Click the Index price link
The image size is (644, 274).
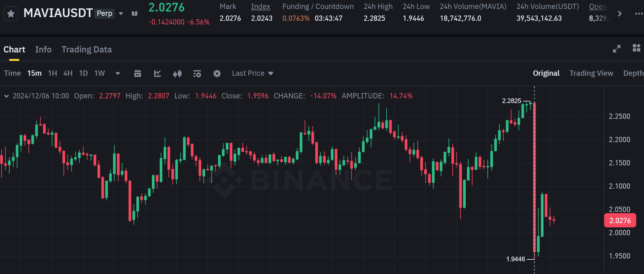[x=260, y=7]
